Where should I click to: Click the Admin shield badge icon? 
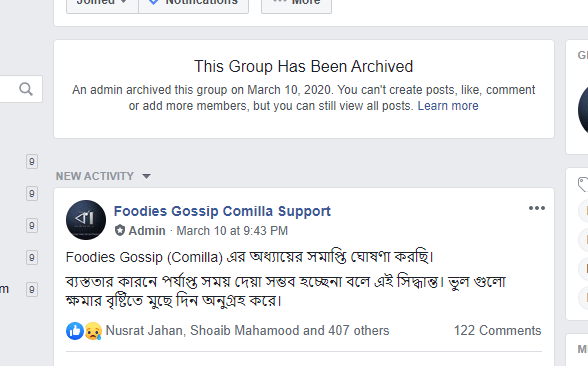120,230
